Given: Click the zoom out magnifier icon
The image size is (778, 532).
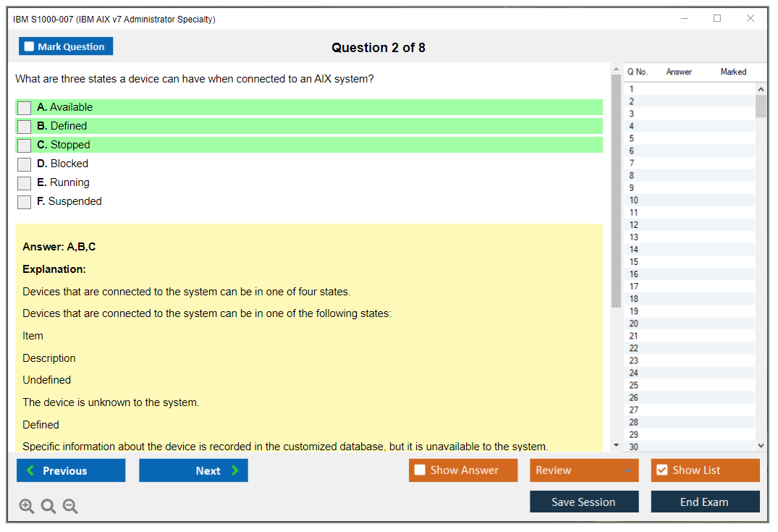Looking at the screenshot, I should [x=70, y=507].
